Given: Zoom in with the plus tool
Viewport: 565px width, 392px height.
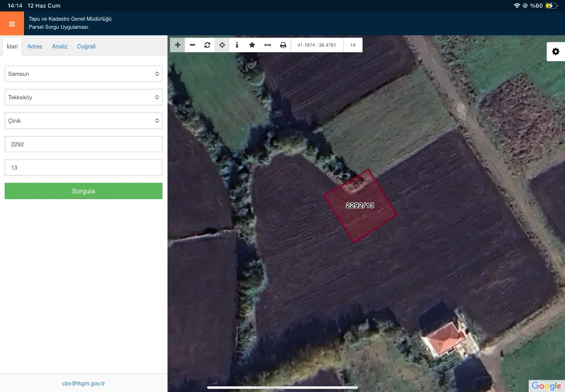Looking at the screenshot, I should pyautogui.click(x=178, y=45).
